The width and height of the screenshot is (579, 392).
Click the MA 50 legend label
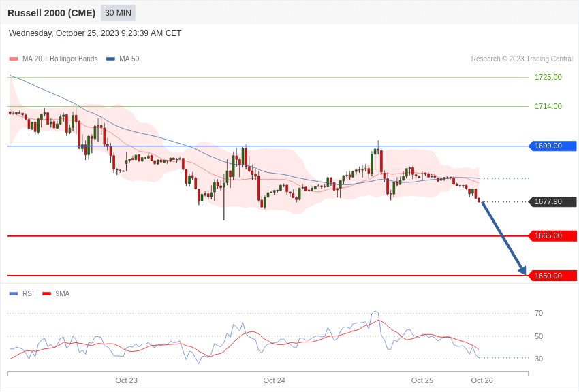pyautogui.click(x=129, y=59)
